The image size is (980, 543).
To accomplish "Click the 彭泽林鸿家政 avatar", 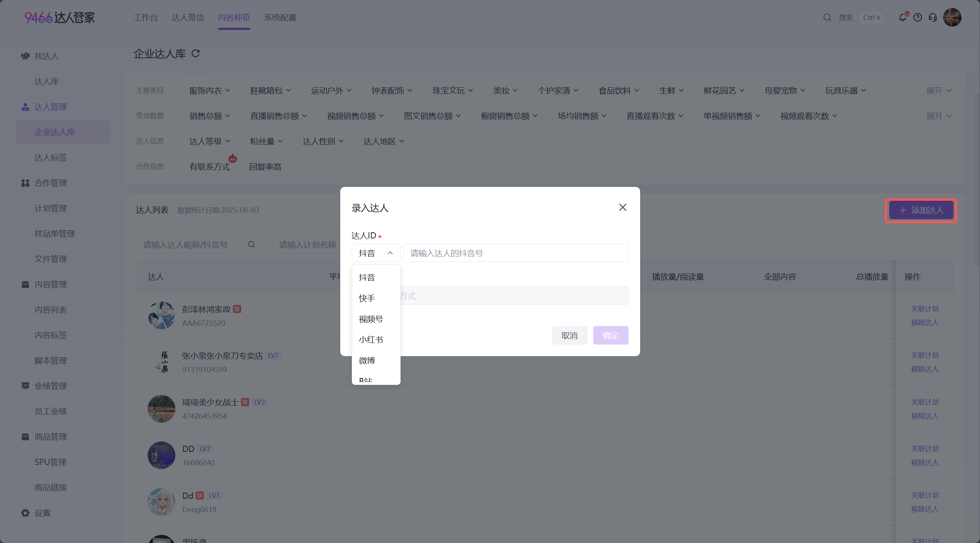I will click(x=161, y=315).
